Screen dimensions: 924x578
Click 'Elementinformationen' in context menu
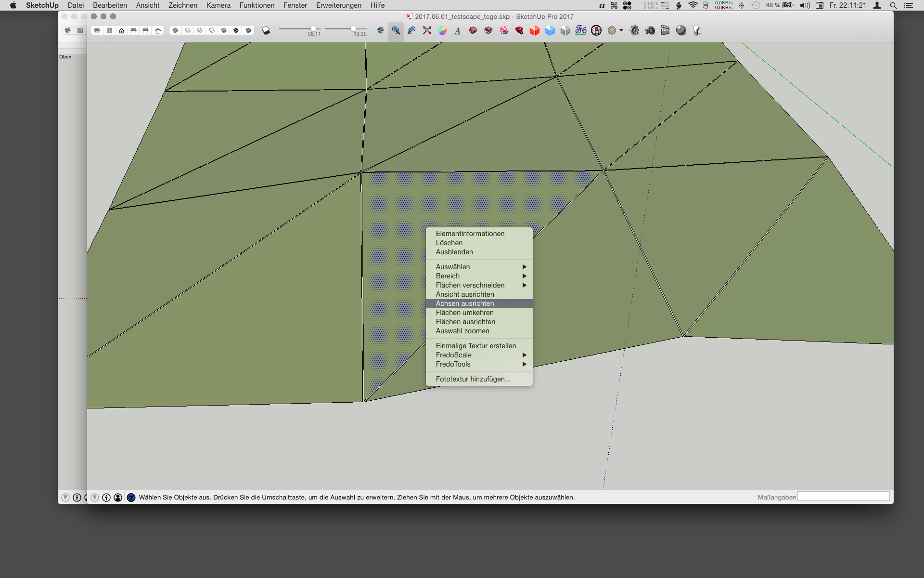470,234
